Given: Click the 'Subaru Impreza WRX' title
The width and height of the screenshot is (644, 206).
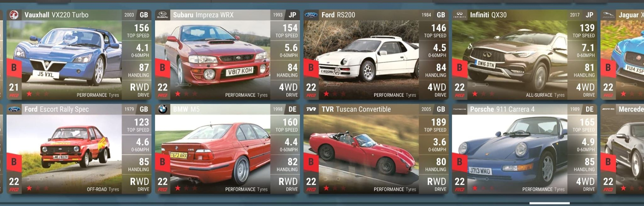Looking at the screenshot, I should pyautogui.click(x=203, y=15).
